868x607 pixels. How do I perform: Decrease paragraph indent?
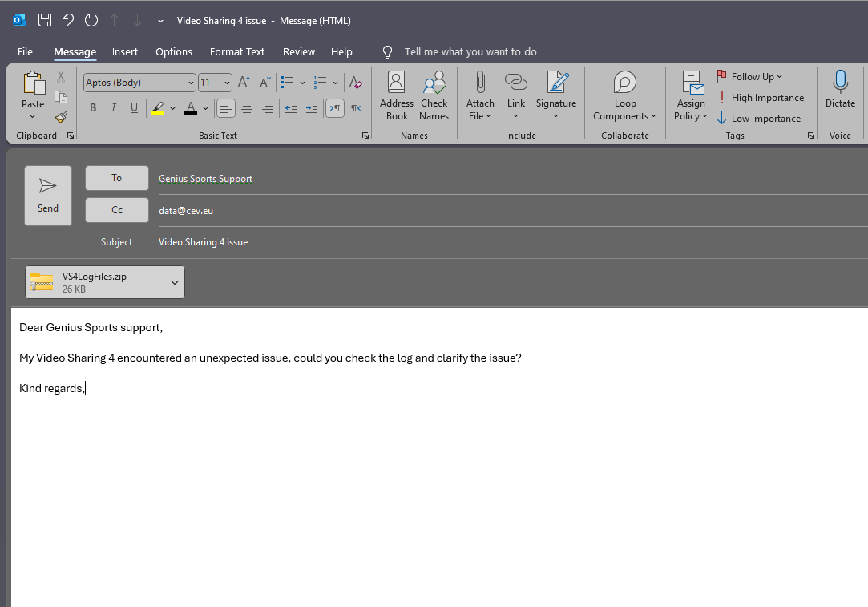click(x=291, y=108)
